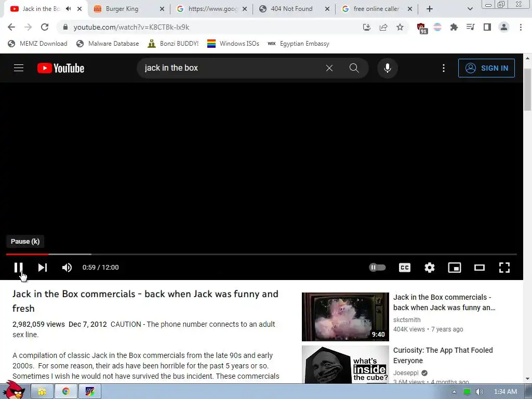
Task: Switch to theater mode
Action: coord(480,268)
